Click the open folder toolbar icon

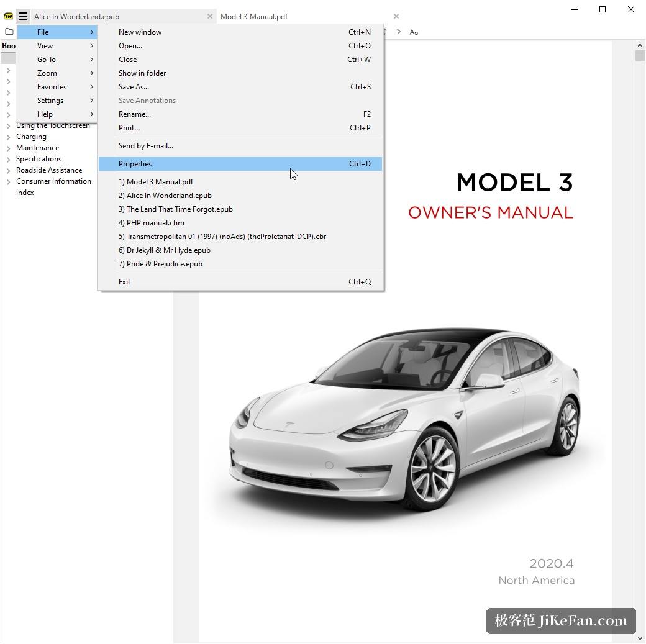click(9, 31)
